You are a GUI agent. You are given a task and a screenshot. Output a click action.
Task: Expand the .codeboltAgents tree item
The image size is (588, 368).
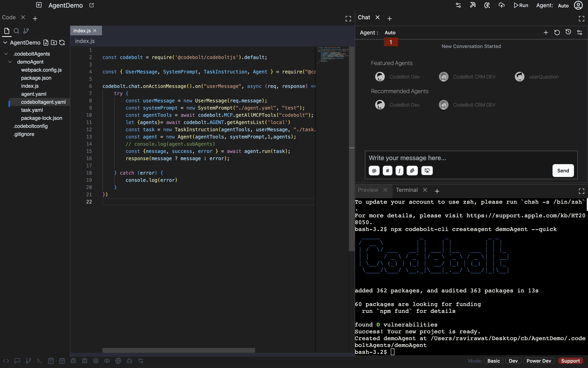click(6, 53)
